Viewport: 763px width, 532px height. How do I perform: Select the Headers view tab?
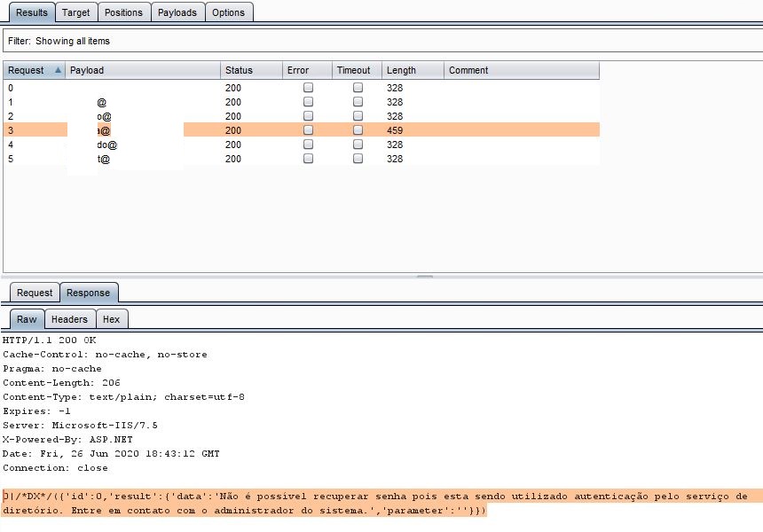pos(69,319)
